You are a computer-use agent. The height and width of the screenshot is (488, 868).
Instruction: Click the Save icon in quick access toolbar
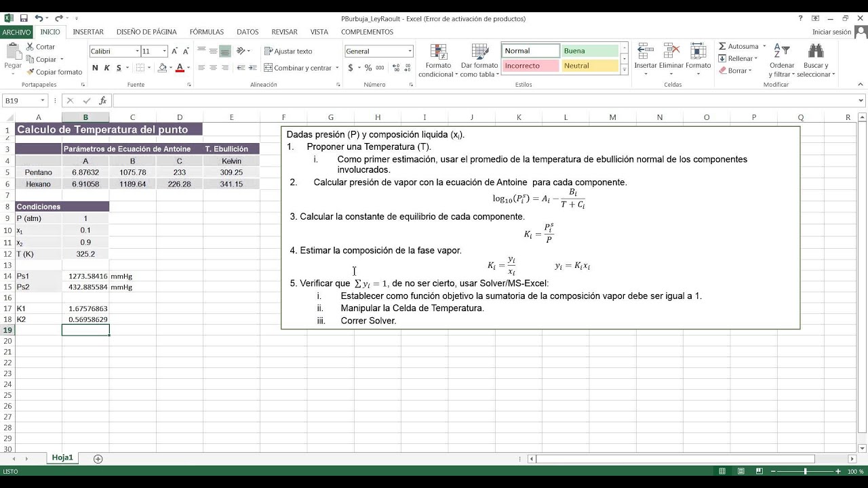(x=24, y=18)
